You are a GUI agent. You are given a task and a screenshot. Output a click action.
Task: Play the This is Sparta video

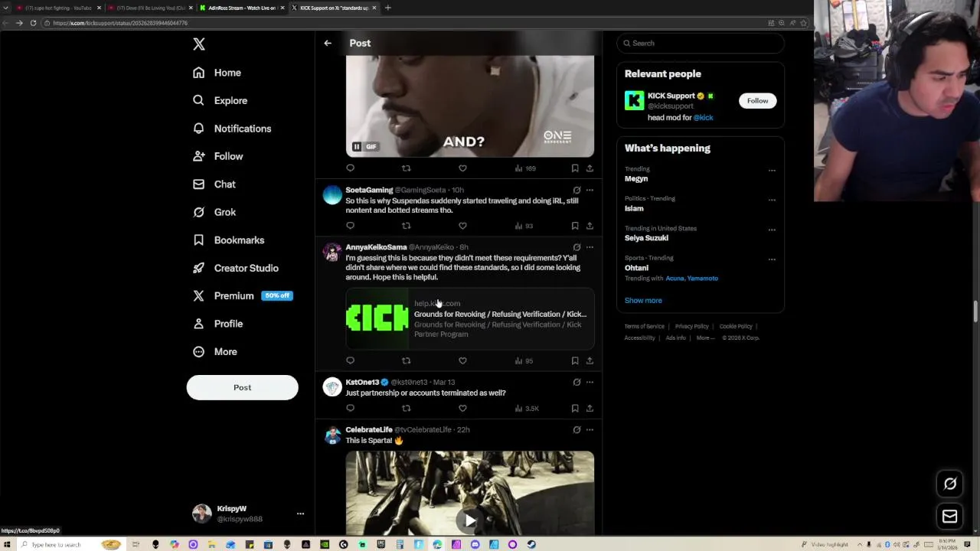click(x=470, y=520)
